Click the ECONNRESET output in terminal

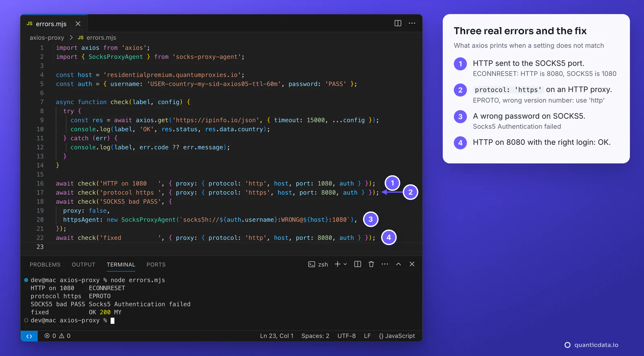[107, 288]
